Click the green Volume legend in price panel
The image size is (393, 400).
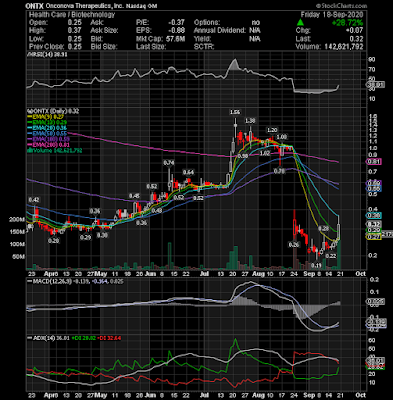54,151
